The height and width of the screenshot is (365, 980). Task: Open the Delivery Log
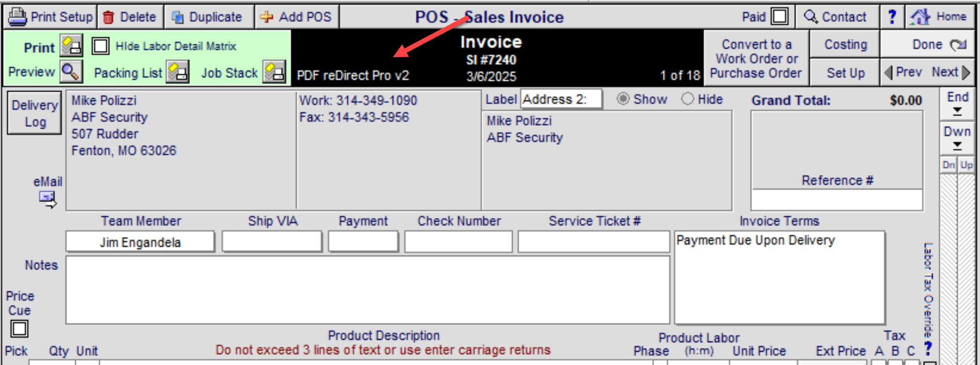pyautogui.click(x=35, y=113)
